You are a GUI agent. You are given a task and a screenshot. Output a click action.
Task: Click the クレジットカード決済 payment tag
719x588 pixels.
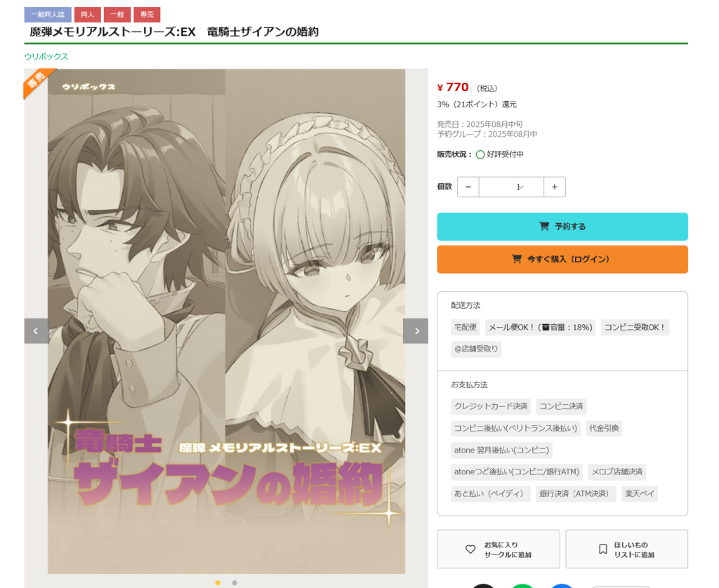tap(491, 406)
